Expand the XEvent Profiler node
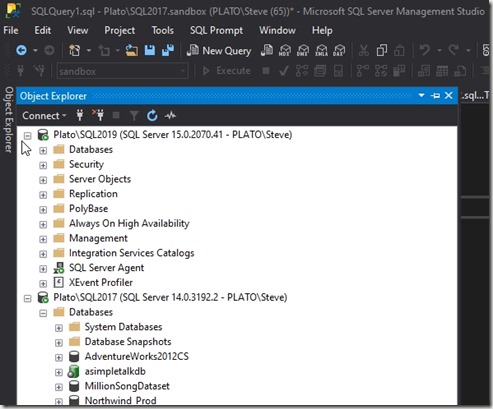Image resolution: width=493 pixels, height=409 pixels. [x=43, y=284]
